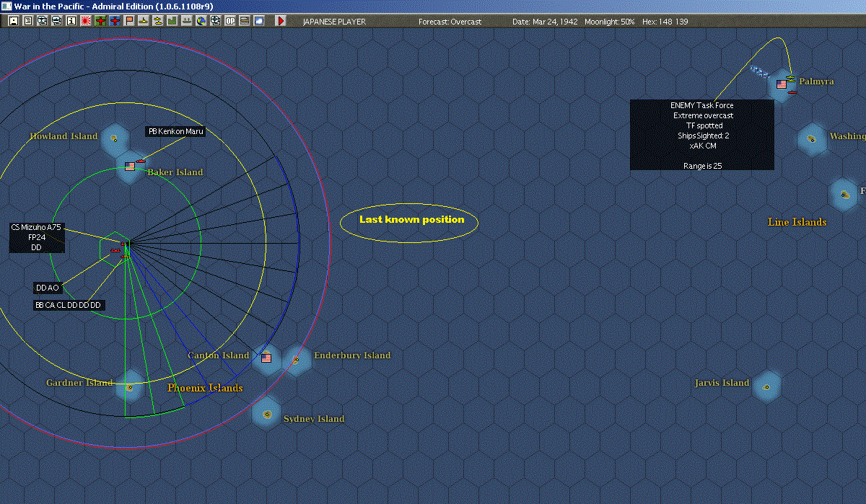Click the OP toolbar button
The width and height of the screenshot is (866, 504).
pyautogui.click(x=230, y=21)
